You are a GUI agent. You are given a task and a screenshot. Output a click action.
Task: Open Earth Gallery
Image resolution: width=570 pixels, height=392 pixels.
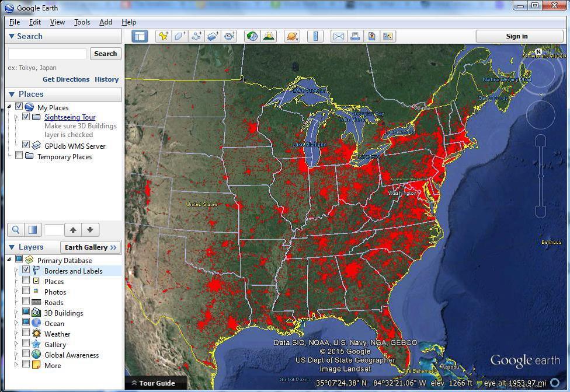pyautogui.click(x=91, y=247)
